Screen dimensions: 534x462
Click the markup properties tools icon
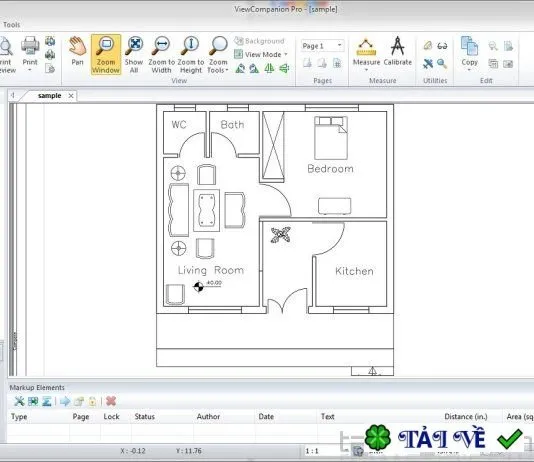click(19, 401)
